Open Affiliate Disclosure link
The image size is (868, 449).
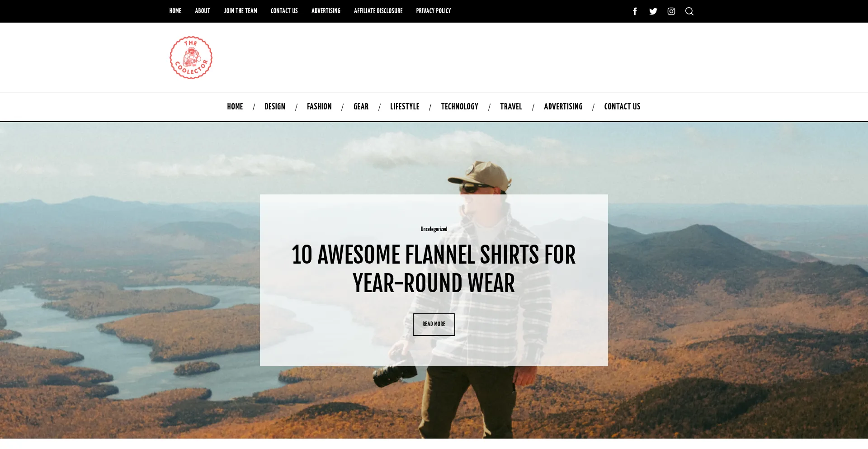[378, 11]
